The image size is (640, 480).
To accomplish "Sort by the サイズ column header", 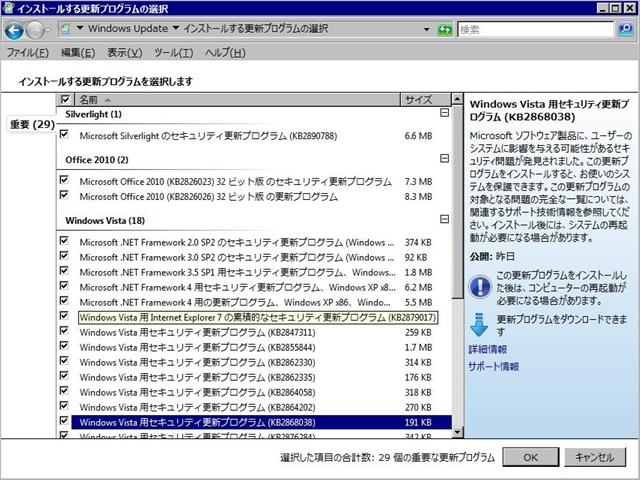I will (425, 100).
